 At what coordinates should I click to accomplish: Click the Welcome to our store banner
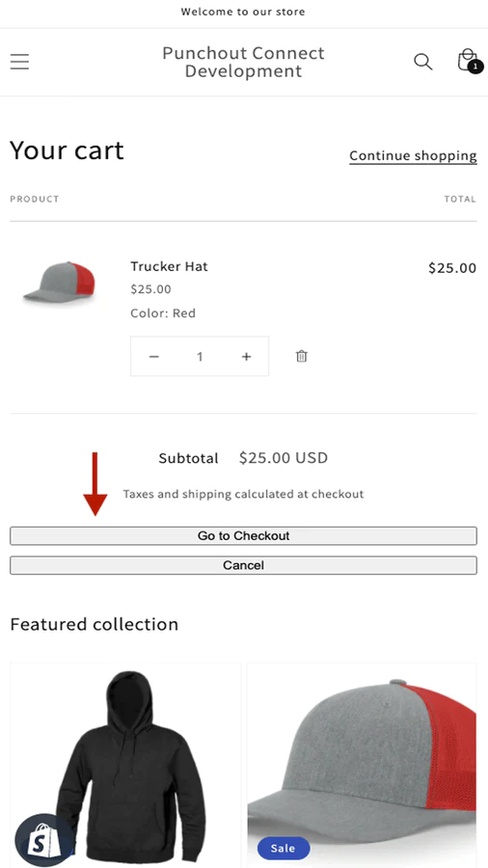pyautogui.click(x=243, y=12)
